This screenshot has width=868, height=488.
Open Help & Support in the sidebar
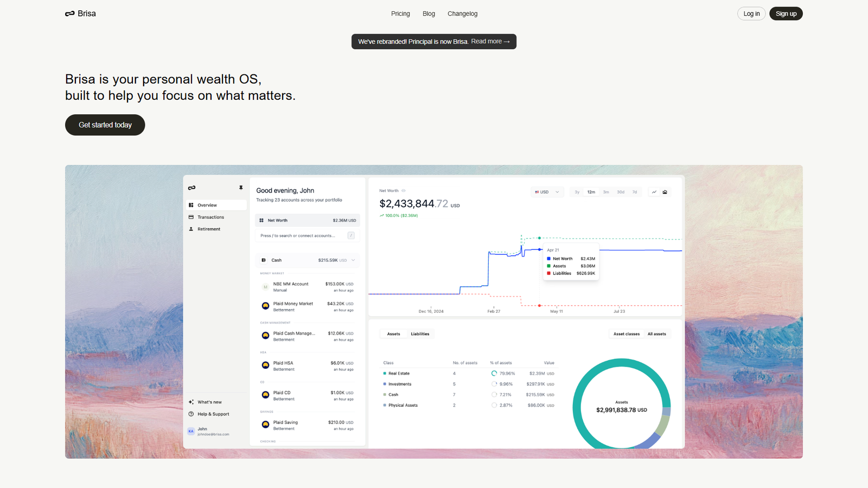(216, 414)
